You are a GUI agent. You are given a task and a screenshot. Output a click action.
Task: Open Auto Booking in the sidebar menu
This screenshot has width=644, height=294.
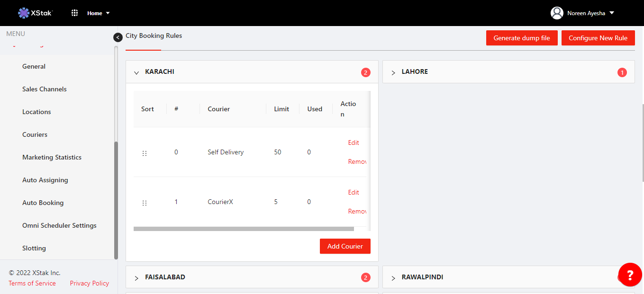43,203
